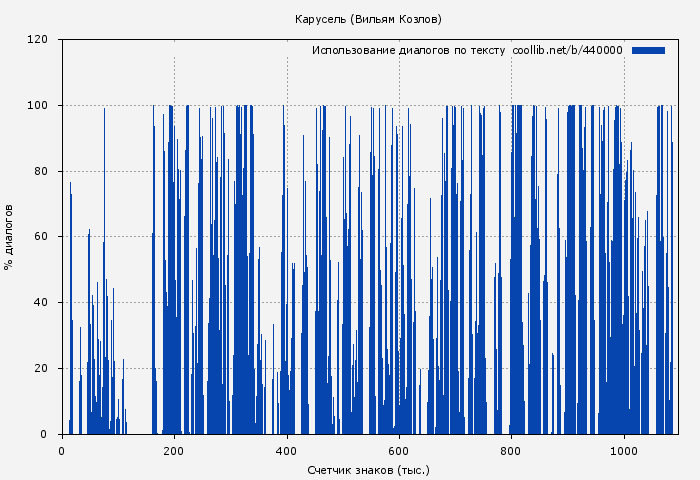The height and width of the screenshot is (480, 700).
Task: Select the 600 tick on the x-axis
Action: click(x=399, y=450)
